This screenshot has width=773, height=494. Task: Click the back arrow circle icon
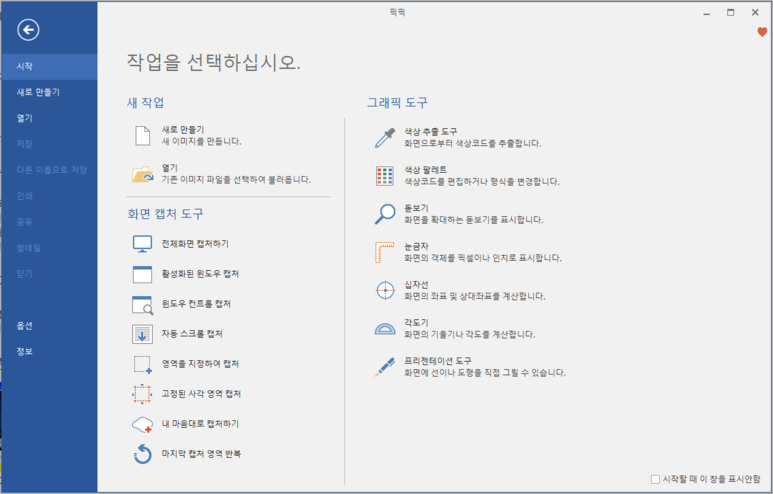point(28,30)
